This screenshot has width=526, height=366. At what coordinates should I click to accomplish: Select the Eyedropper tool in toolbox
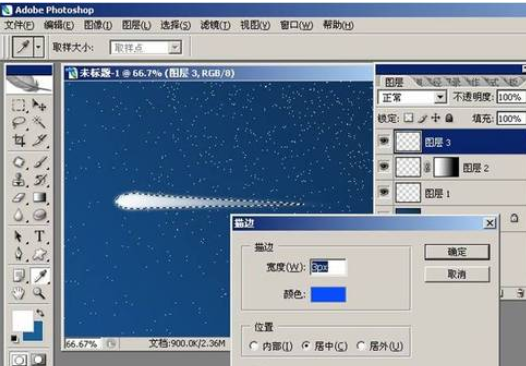pyautogui.click(x=40, y=276)
